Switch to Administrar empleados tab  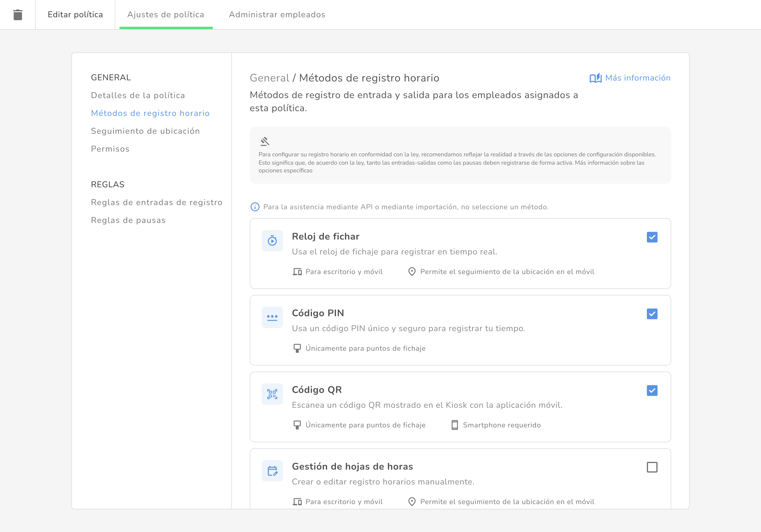coord(277,15)
